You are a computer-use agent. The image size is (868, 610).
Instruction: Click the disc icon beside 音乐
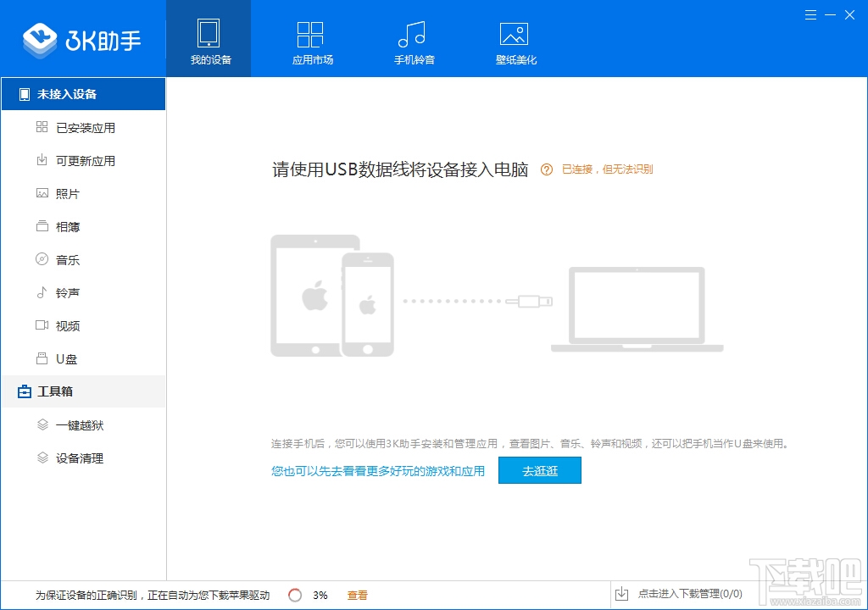click(x=42, y=259)
